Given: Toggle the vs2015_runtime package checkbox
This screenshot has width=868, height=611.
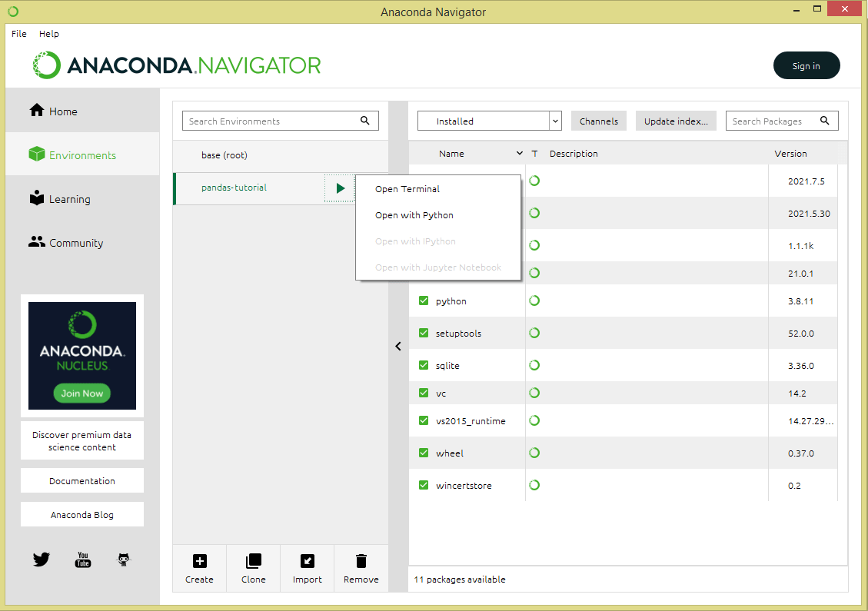Looking at the screenshot, I should coord(424,420).
